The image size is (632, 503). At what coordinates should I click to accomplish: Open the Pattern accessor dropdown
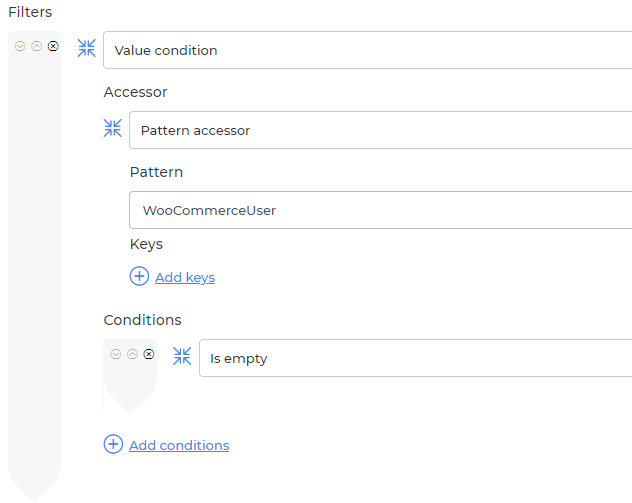pos(380,130)
